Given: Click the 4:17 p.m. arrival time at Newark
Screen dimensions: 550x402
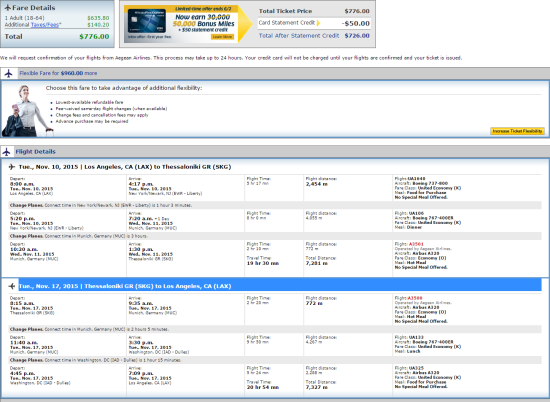Looking at the screenshot, I should click(141, 184).
